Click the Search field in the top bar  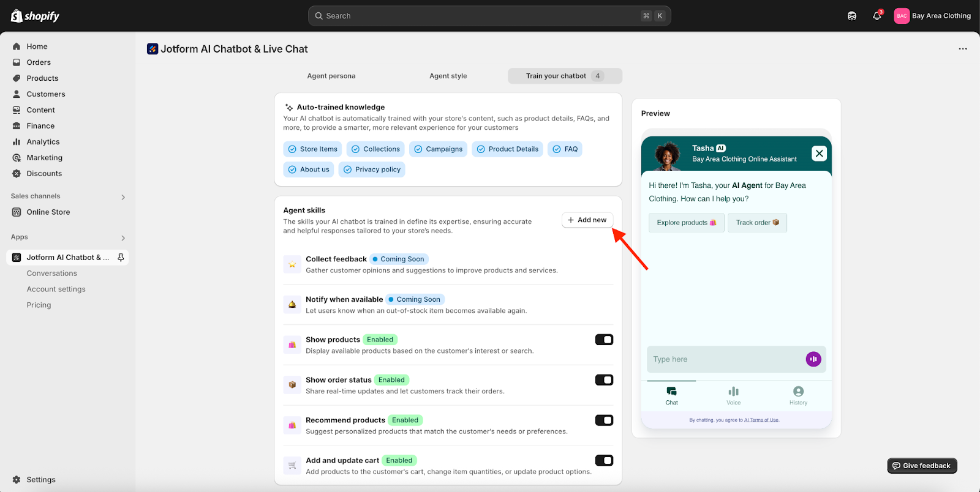489,16
